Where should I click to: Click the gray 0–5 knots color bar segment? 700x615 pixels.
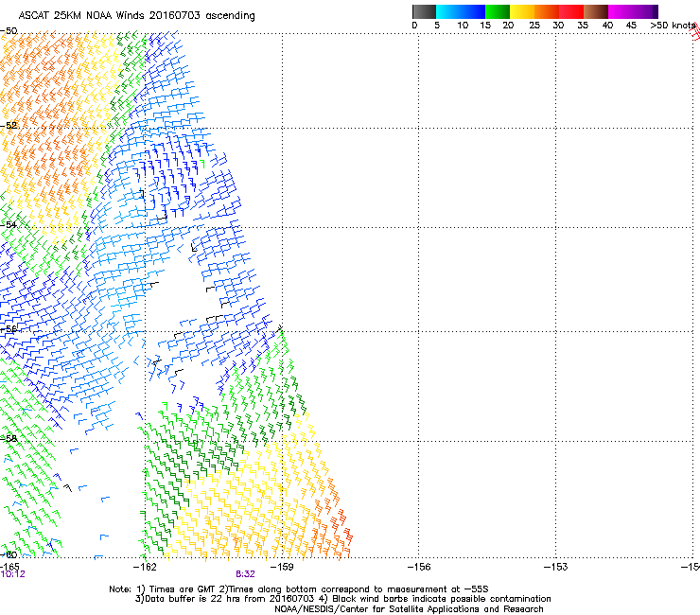point(424,11)
